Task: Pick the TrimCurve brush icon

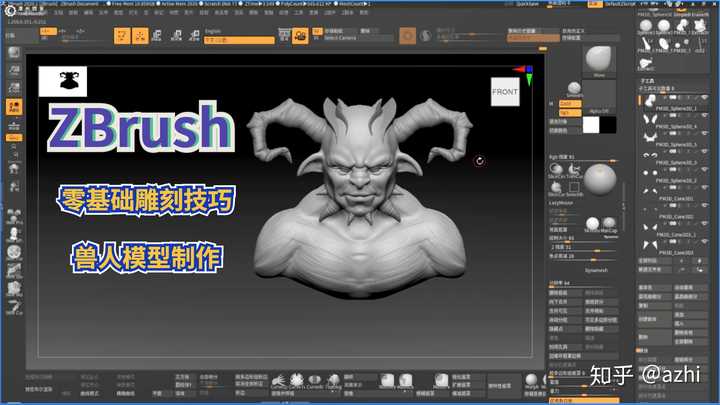Action: 574,170
